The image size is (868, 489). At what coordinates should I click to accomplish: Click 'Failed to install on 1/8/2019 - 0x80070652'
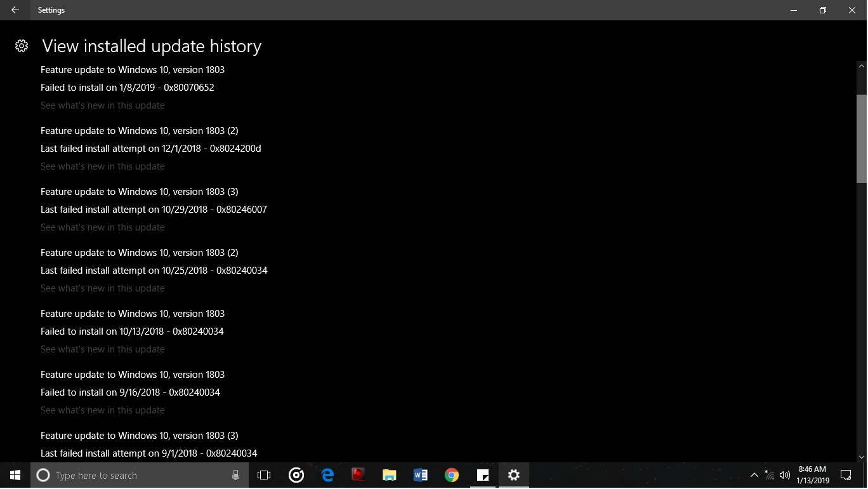(x=128, y=88)
